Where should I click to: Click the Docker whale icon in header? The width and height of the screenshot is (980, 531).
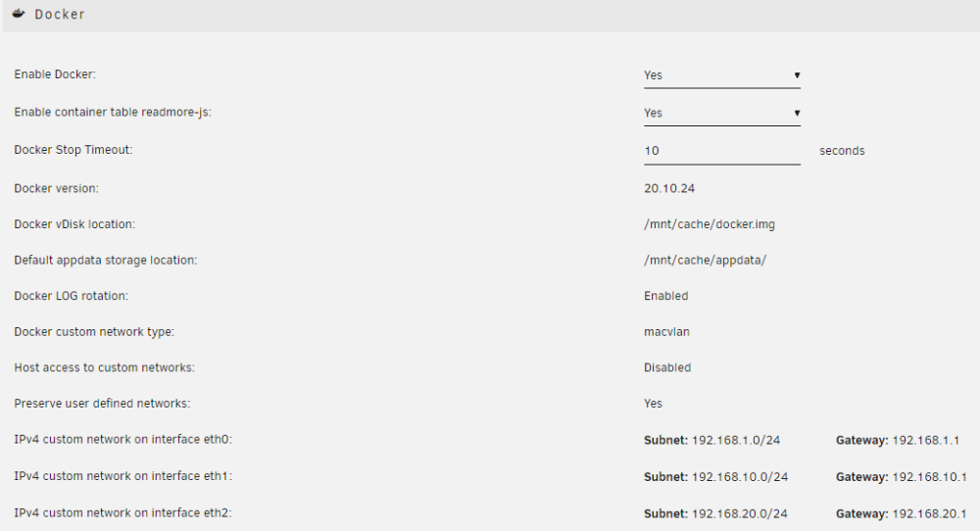[19, 14]
